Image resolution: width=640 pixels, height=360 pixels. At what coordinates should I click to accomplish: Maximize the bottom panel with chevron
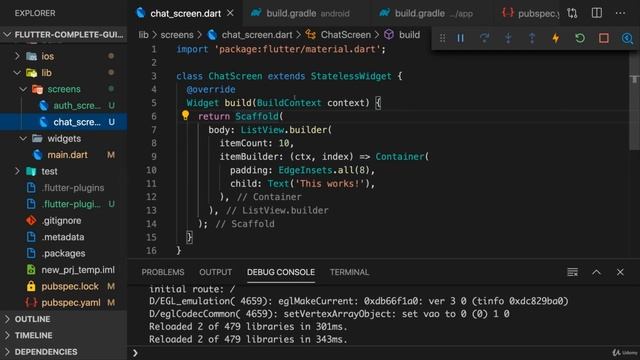pyautogui.click(x=596, y=272)
